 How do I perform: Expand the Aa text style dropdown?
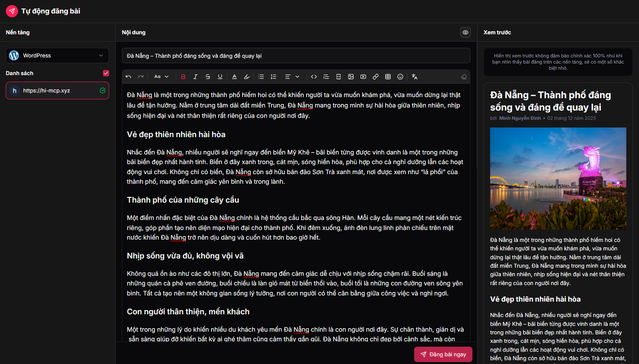[161, 77]
